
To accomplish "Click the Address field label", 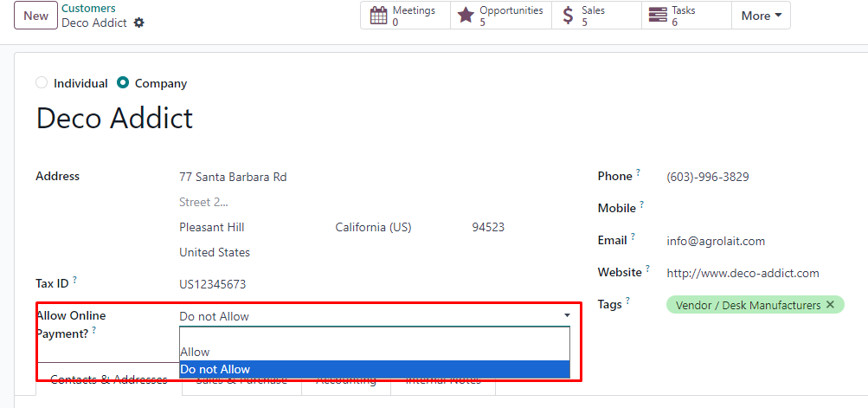I will tap(58, 177).
